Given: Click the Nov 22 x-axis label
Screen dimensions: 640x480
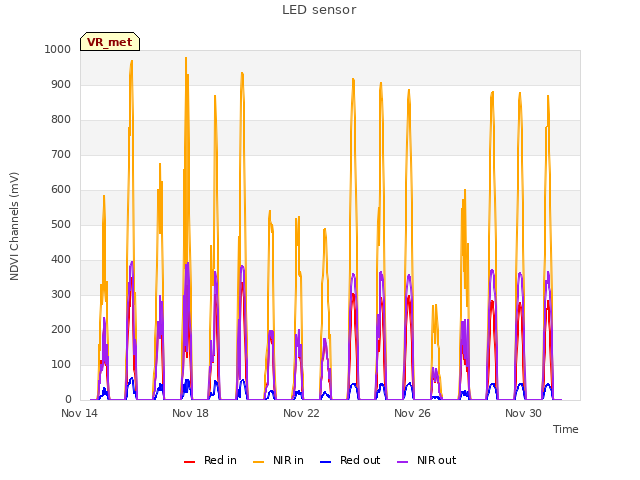Looking at the screenshot, I should click(x=301, y=413).
